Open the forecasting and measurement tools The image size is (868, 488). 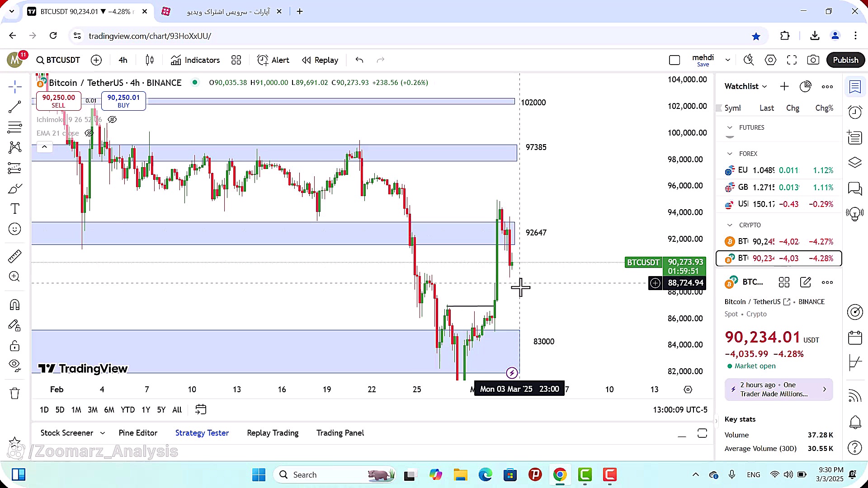[x=14, y=168]
